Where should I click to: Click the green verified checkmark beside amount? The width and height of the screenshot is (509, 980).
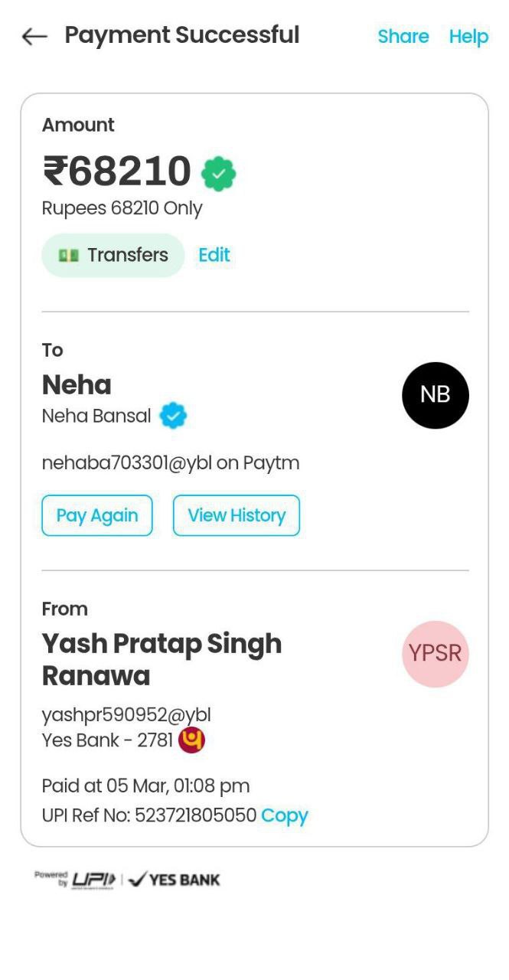(219, 174)
